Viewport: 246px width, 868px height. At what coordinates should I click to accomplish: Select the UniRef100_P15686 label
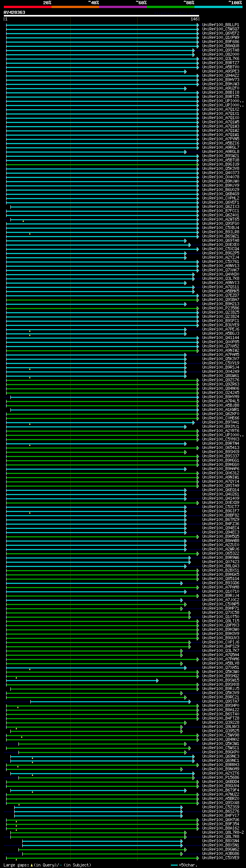[x=221, y=777]
